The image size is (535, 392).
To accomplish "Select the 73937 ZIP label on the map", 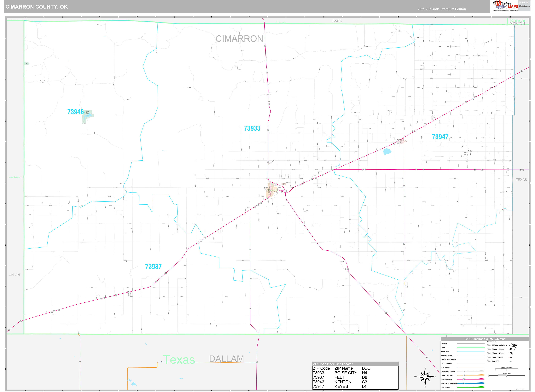I will coord(153,267).
